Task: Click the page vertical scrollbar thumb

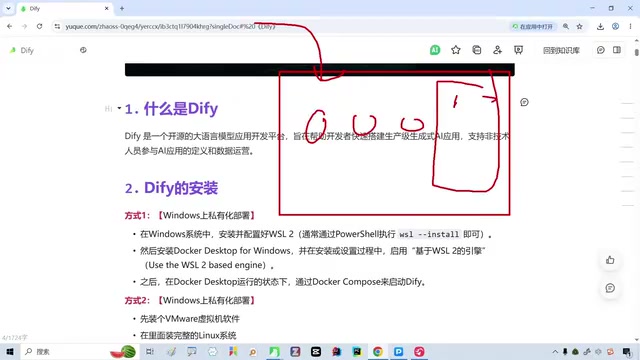Action: click(637, 53)
